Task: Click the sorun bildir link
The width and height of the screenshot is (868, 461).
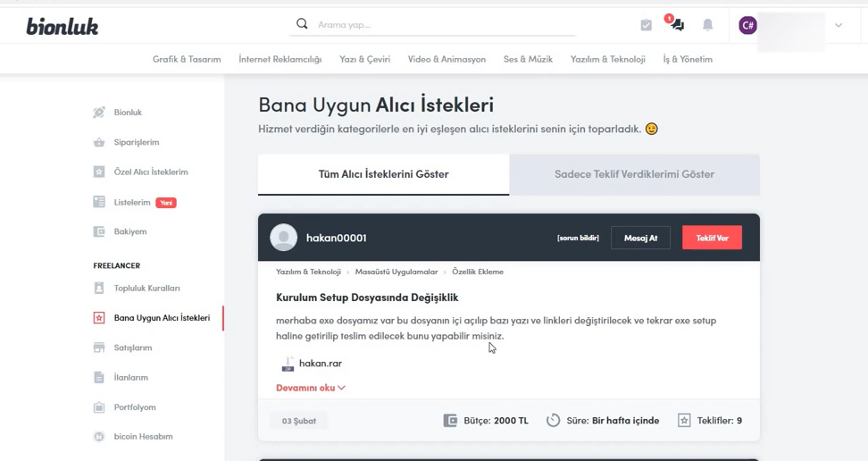Action: coord(577,238)
